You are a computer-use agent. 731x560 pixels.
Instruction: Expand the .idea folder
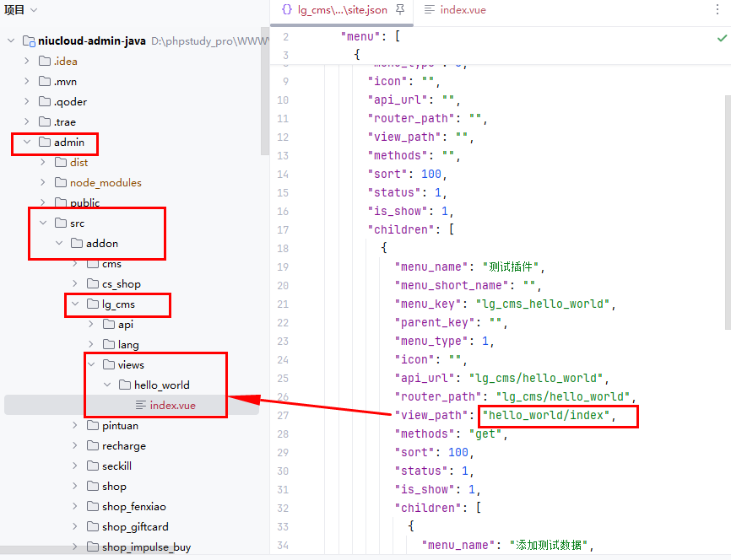27,62
